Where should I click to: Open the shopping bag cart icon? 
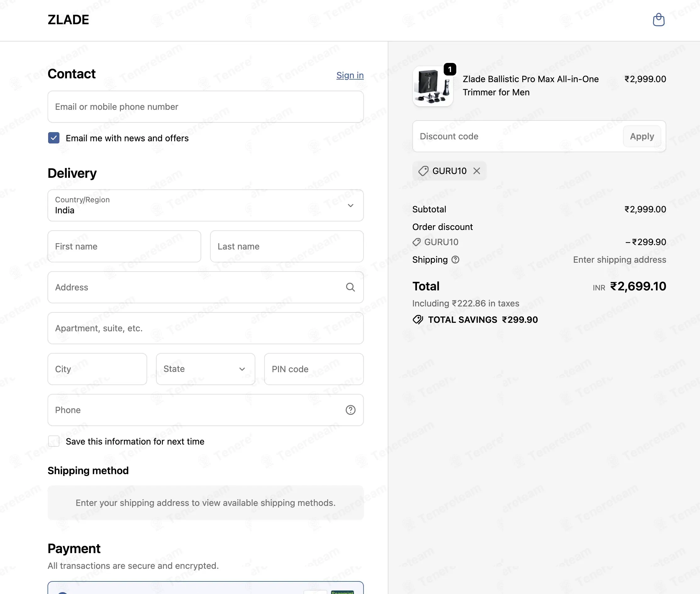tap(658, 20)
